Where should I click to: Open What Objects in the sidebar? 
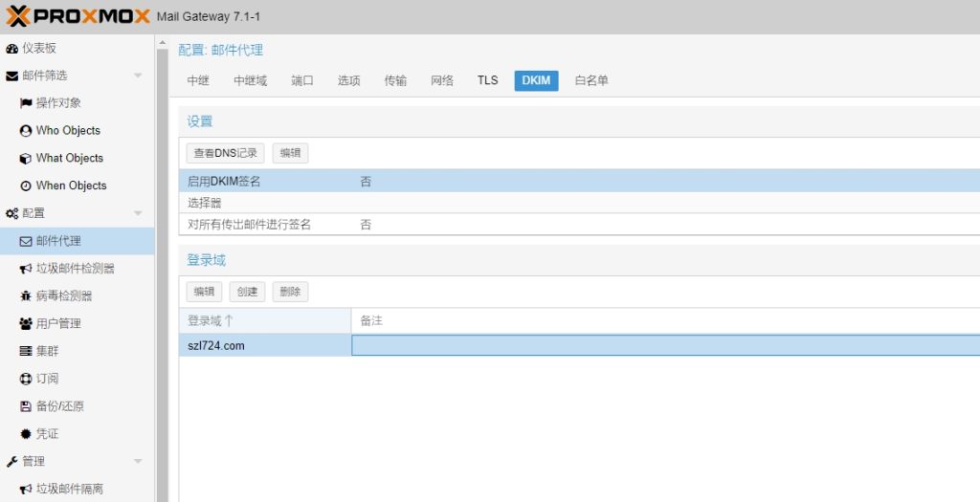tap(69, 158)
